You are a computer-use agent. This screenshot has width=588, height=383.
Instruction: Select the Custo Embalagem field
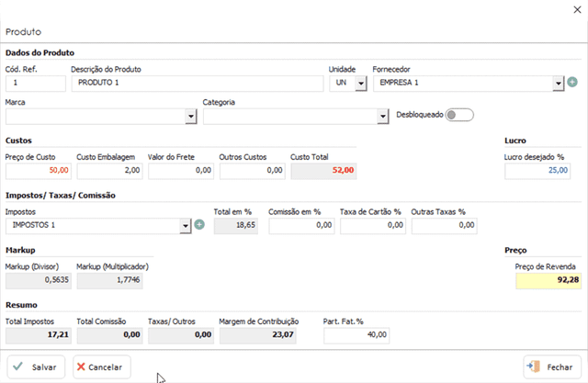coord(110,171)
